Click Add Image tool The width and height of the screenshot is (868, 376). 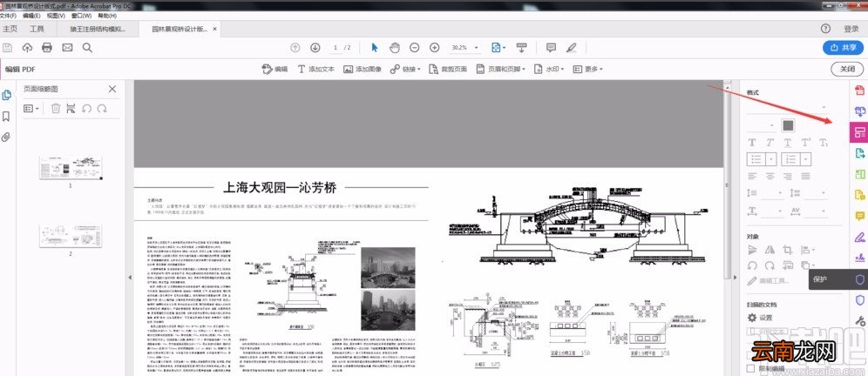click(x=363, y=69)
